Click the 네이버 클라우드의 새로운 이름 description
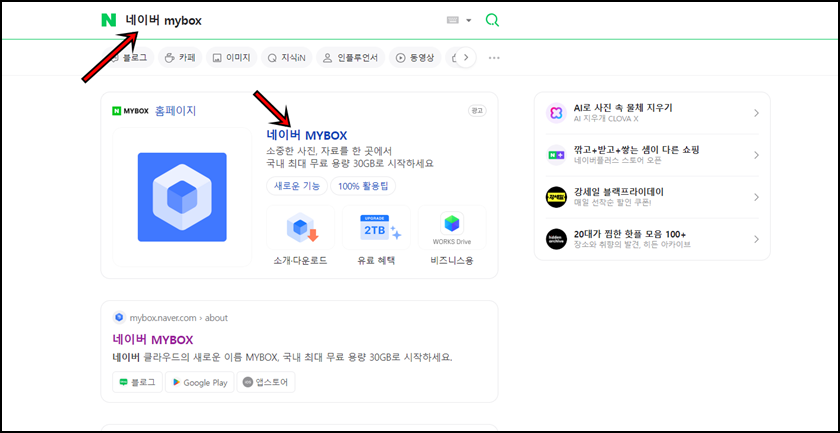Image resolution: width=840 pixels, height=433 pixels. pos(283,357)
